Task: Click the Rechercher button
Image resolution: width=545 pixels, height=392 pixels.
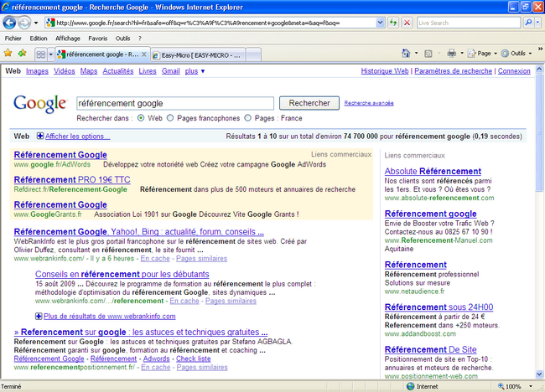Action: 309,103
